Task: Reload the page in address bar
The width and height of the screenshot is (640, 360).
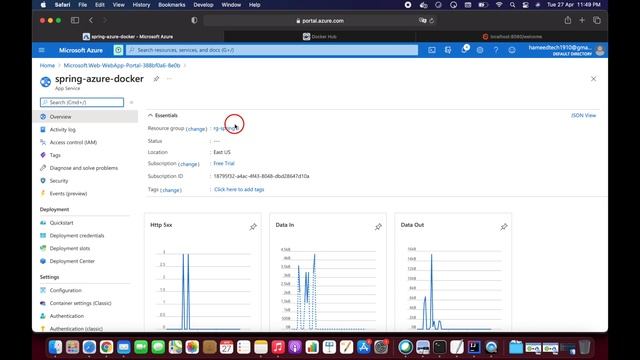Action: coord(431,20)
